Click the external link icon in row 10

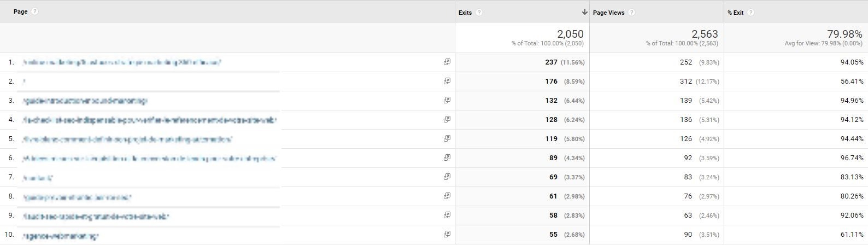[x=447, y=234]
